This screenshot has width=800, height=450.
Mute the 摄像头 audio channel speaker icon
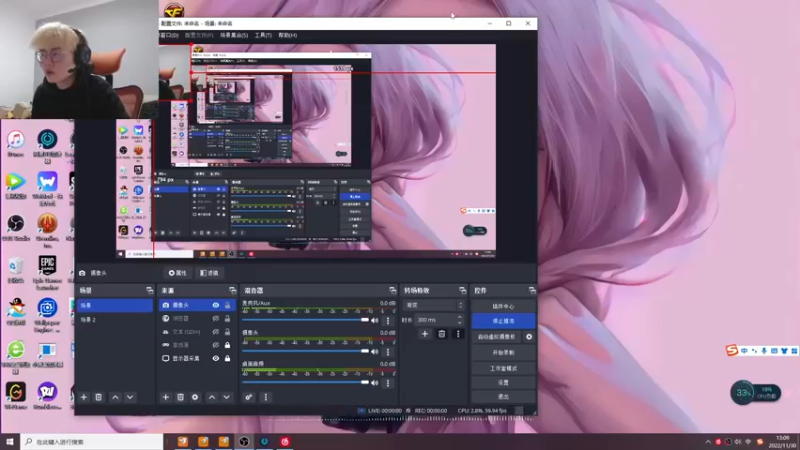(375, 352)
